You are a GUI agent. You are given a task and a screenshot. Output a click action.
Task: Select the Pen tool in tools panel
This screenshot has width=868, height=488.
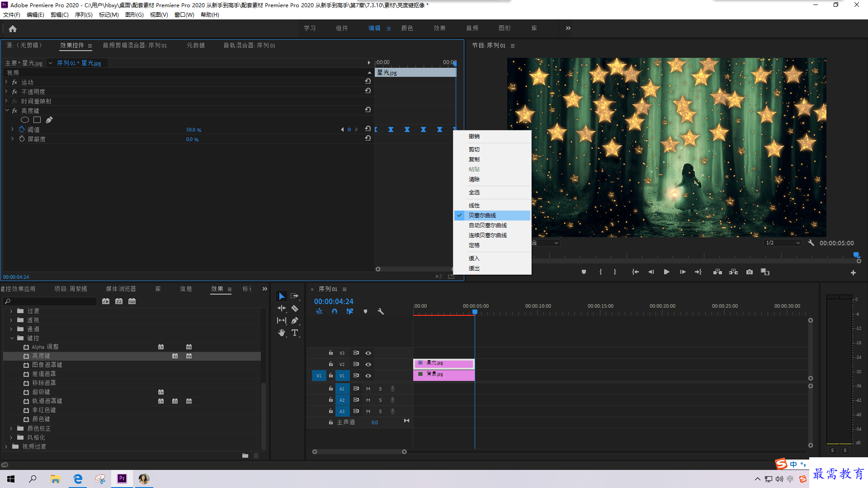click(295, 320)
